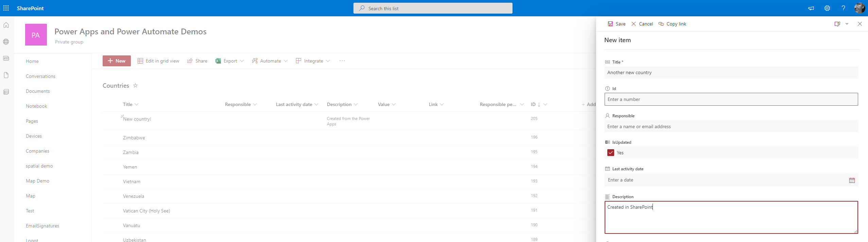Screen dimensions: 868x242
Task: Click the globe icon in left rail
Action: click(6, 42)
